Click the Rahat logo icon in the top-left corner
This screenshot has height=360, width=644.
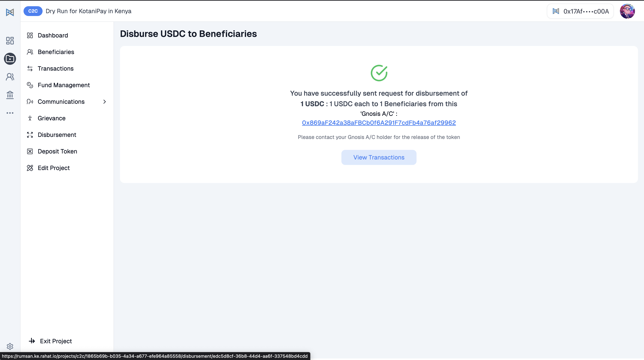(10, 12)
